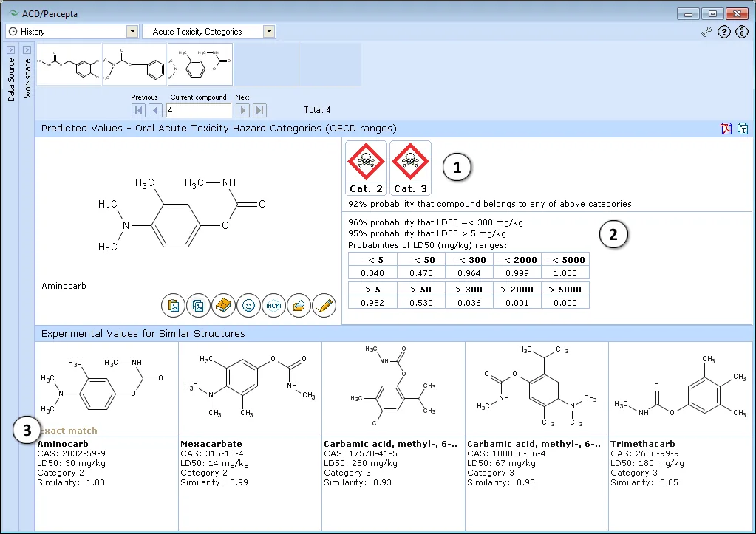Image resolution: width=756 pixels, height=534 pixels.
Task: Expand the Data Source side panel
Action: [x=11, y=49]
